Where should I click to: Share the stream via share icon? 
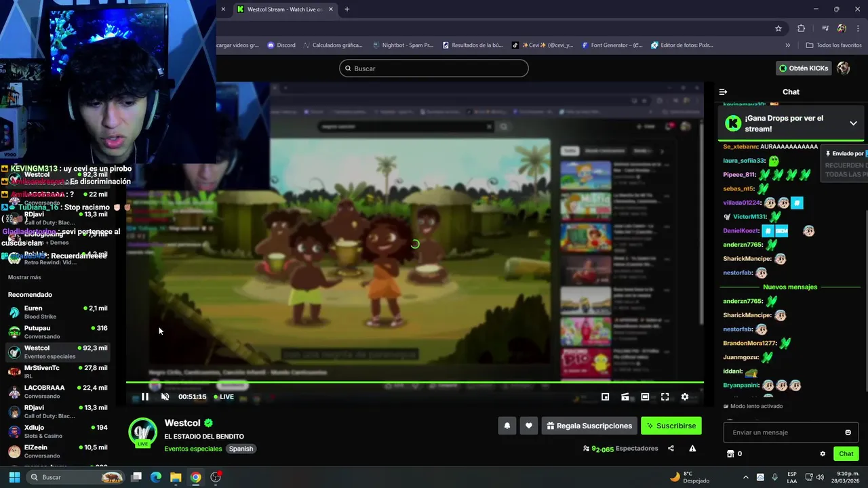tap(671, 448)
